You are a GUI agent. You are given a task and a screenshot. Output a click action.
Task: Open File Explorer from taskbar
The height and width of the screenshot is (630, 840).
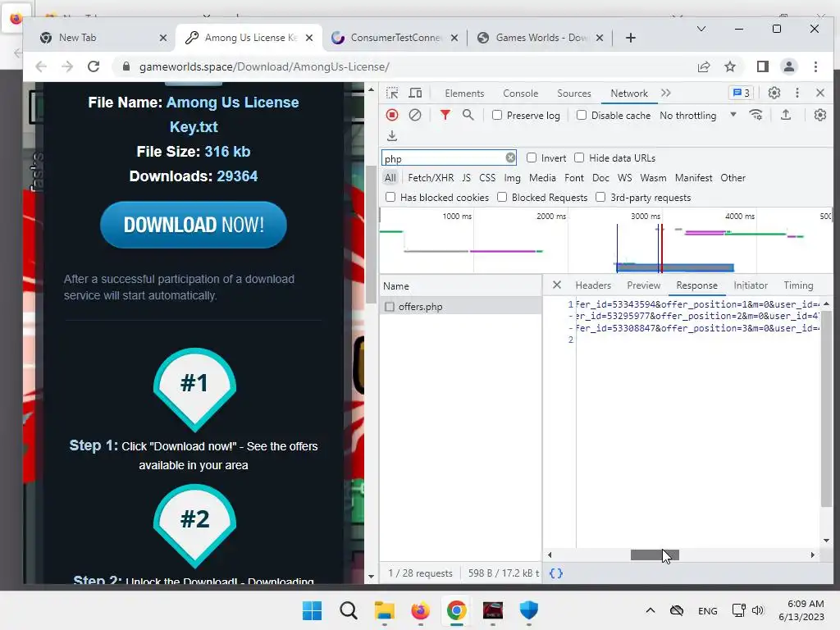384,610
